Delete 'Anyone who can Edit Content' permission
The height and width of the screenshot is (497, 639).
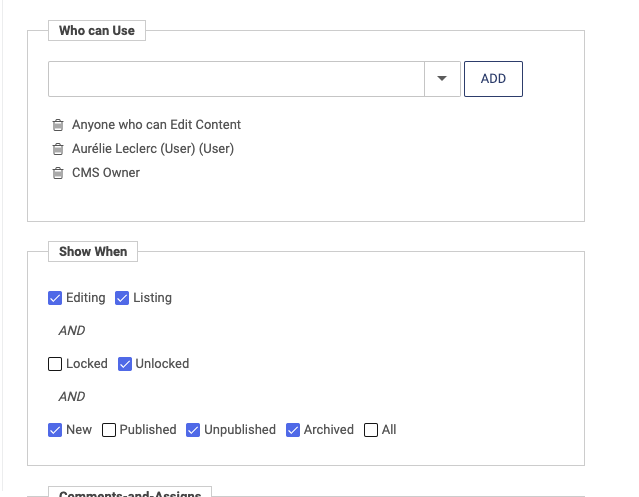(x=58, y=125)
